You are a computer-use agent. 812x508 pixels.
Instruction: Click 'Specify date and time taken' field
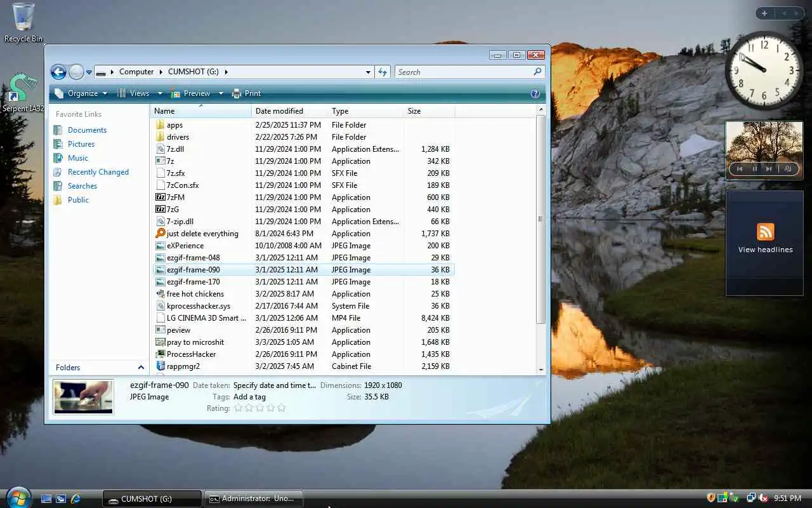(x=274, y=385)
